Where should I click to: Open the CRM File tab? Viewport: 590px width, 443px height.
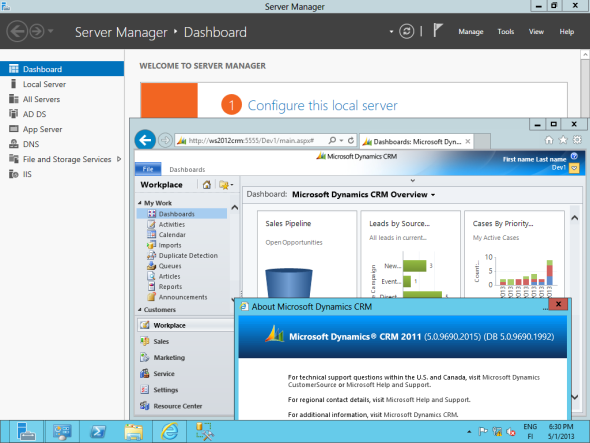[148, 169]
